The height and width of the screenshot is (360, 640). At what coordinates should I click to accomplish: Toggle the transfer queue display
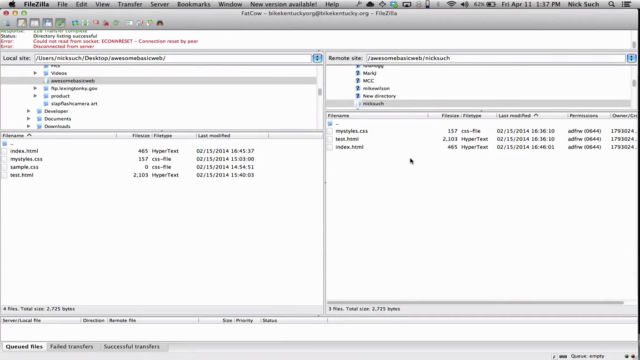click(60, 23)
